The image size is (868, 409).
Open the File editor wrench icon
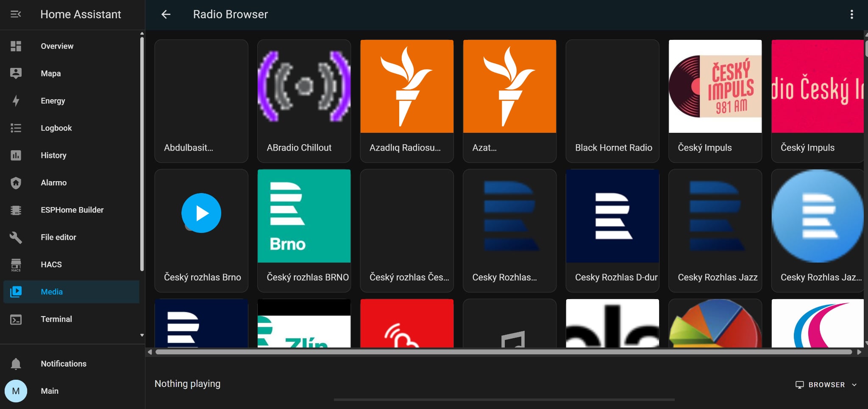tap(16, 237)
